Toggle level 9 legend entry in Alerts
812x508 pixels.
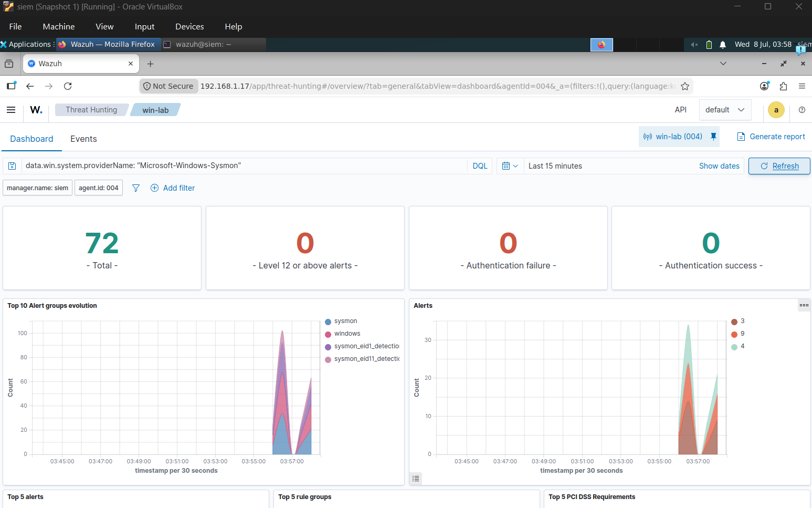(x=738, y=334)
